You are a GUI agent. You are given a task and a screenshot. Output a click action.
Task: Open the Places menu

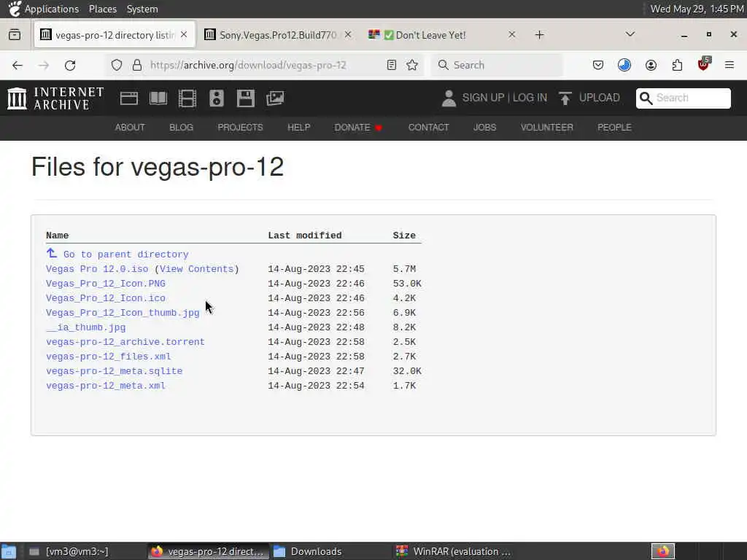pyautogui.click(x=102, y=9)
